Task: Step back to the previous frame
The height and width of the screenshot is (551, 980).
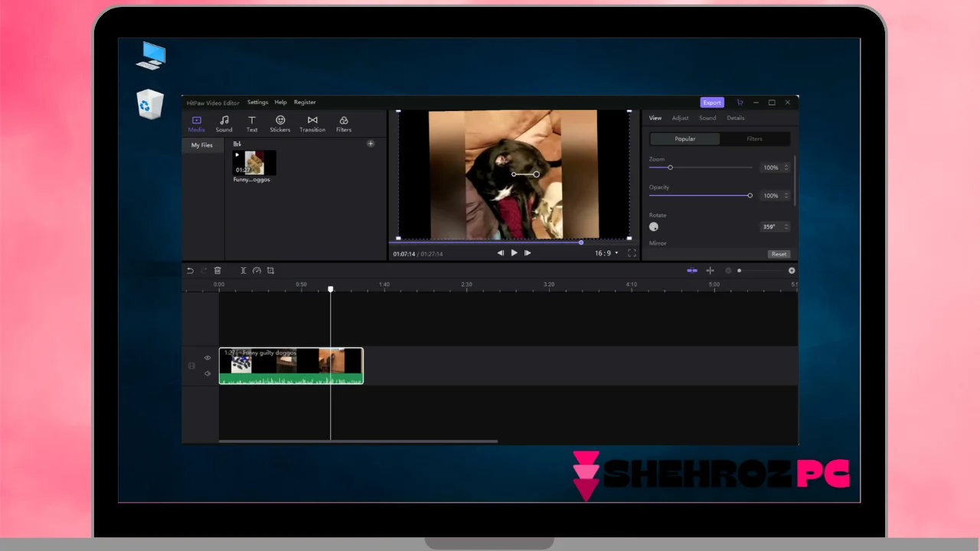Action: (500, 253)
